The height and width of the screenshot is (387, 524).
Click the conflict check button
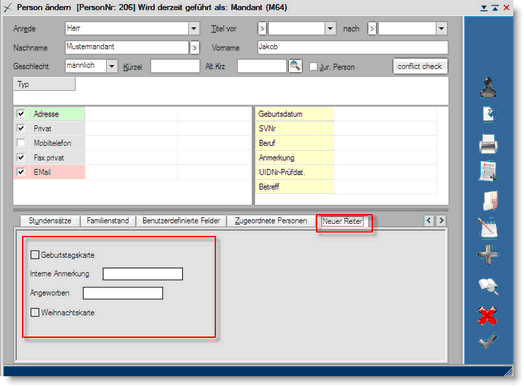[x=420, y=67]
